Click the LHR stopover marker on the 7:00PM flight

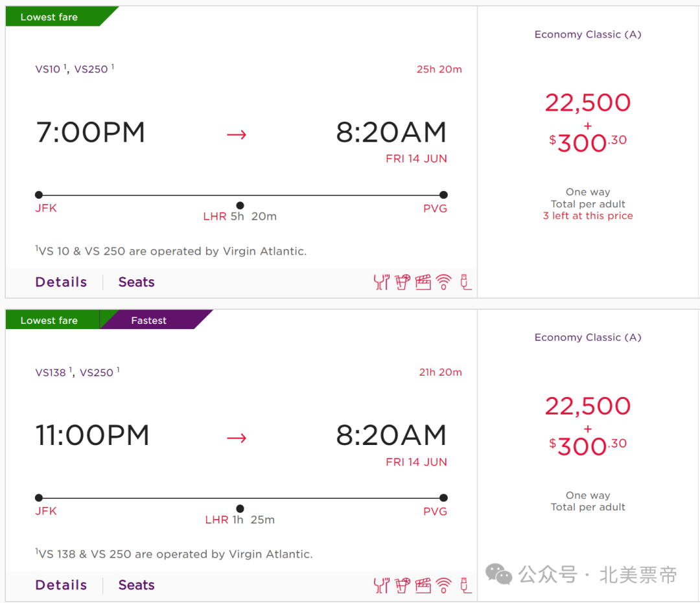[240, 205]
